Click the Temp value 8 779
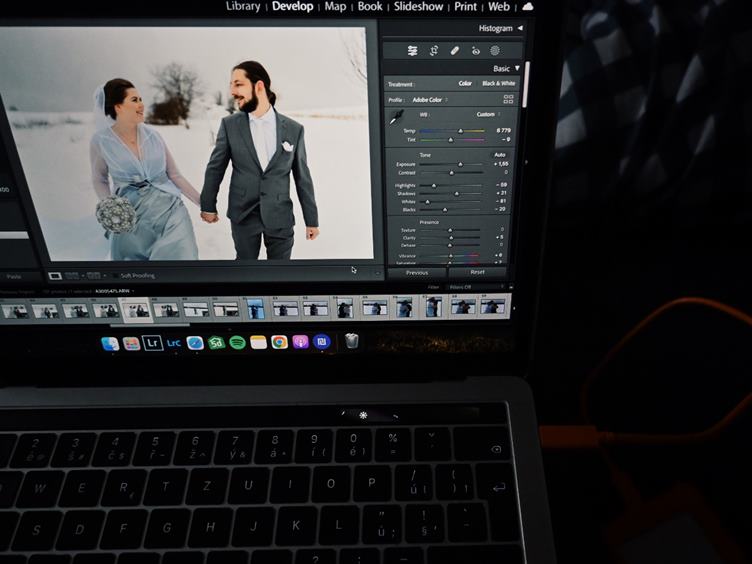Image resolution: width=752 pixels, height=564 pixels. tap(503, 130)
